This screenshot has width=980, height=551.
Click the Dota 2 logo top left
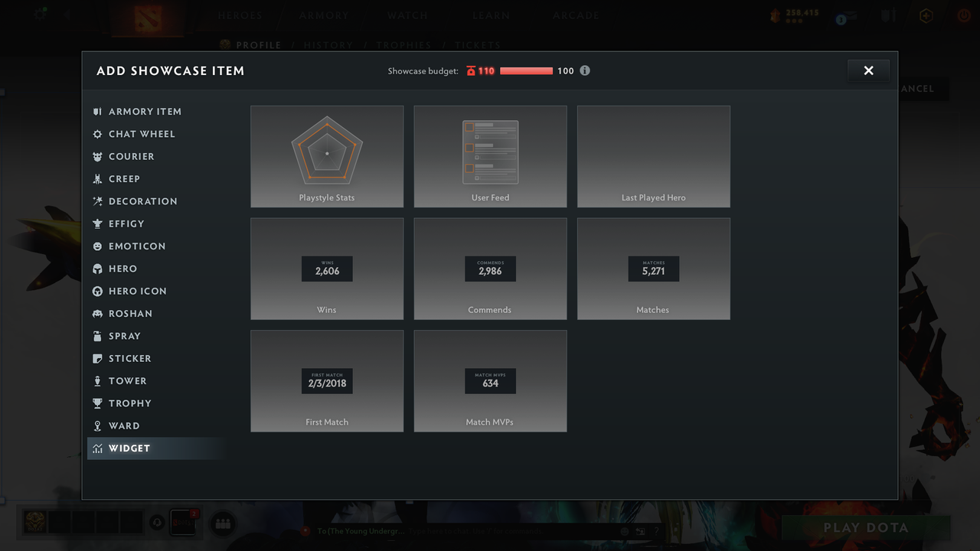pyautogui.click(x=147, y=19)
